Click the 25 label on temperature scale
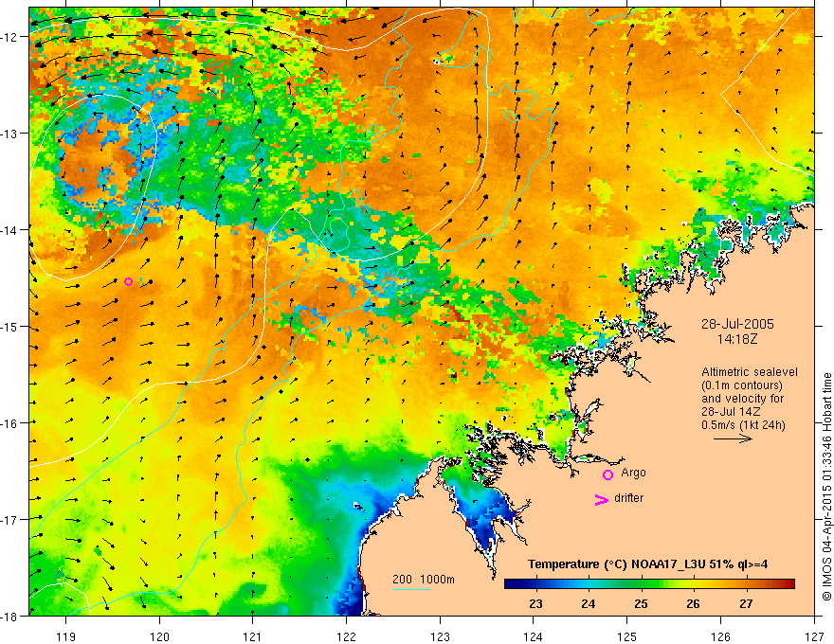The height and width of the screenshot is (644, 834). coord(641,603)
